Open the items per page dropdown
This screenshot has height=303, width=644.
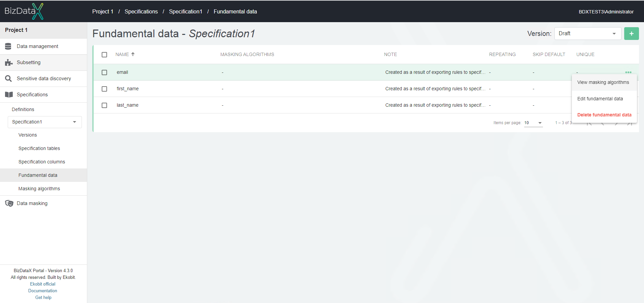point(533,123)
